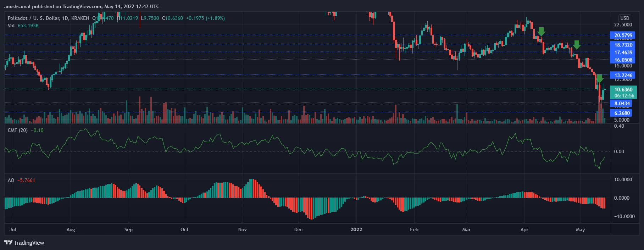Open the USD currency selector
This screenshot has width=644, height=250.
click(624, 18)
